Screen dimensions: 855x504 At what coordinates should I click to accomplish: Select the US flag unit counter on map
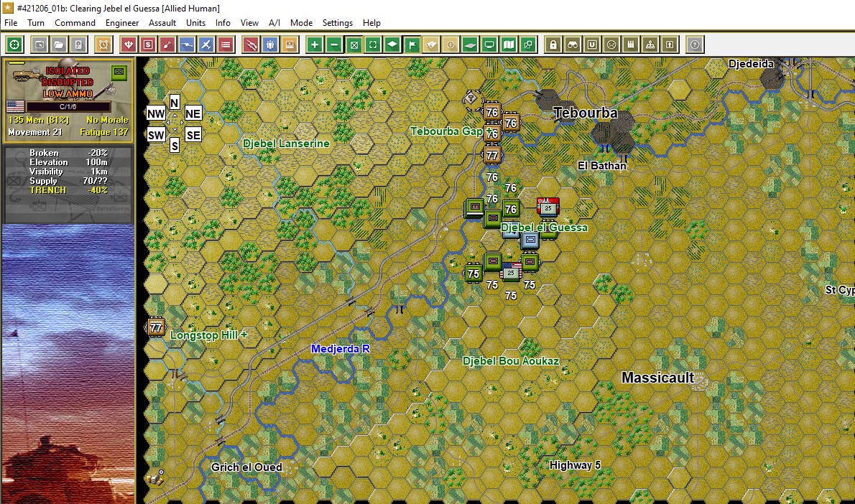(511, 271)
